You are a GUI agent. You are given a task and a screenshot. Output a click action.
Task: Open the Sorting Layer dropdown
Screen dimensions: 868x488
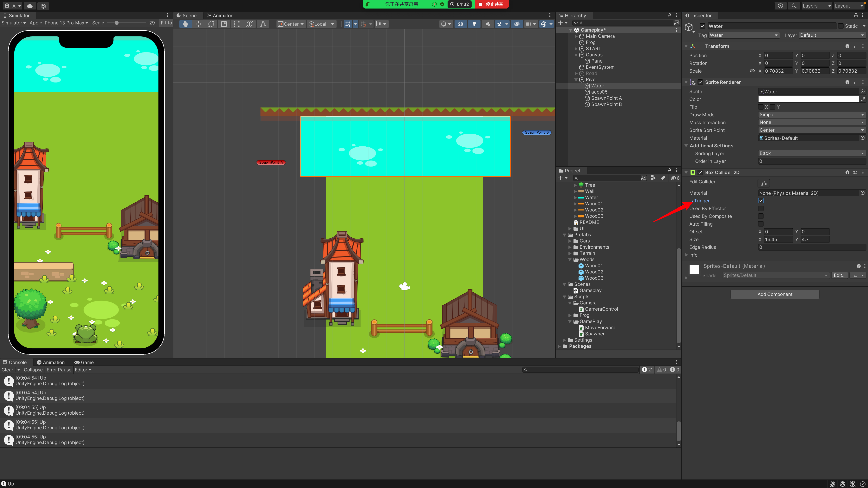812,153
